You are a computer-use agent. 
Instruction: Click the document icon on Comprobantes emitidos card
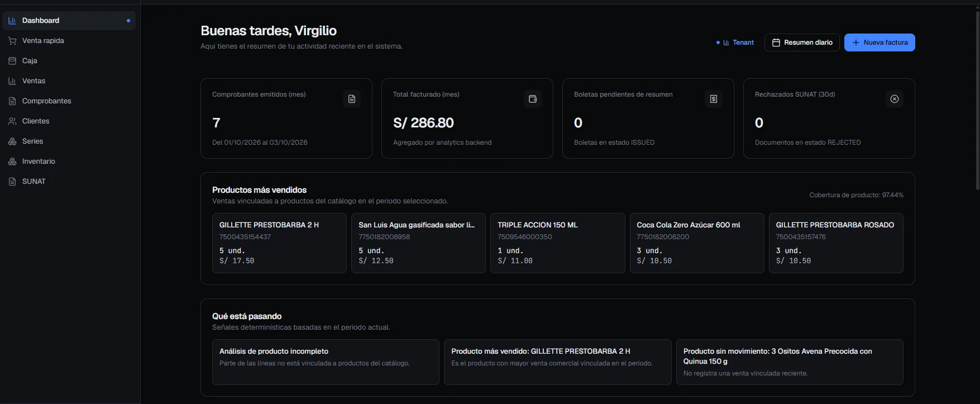pos(352,99)
